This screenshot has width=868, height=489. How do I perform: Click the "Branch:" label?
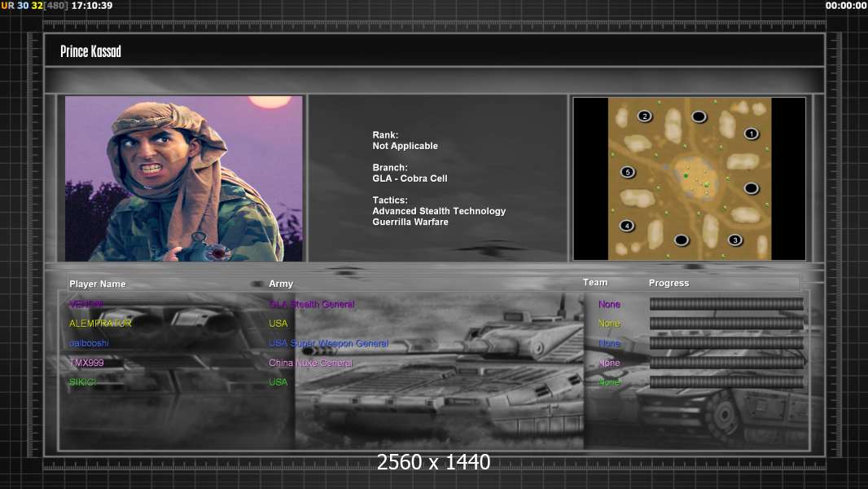click(390, 167)
